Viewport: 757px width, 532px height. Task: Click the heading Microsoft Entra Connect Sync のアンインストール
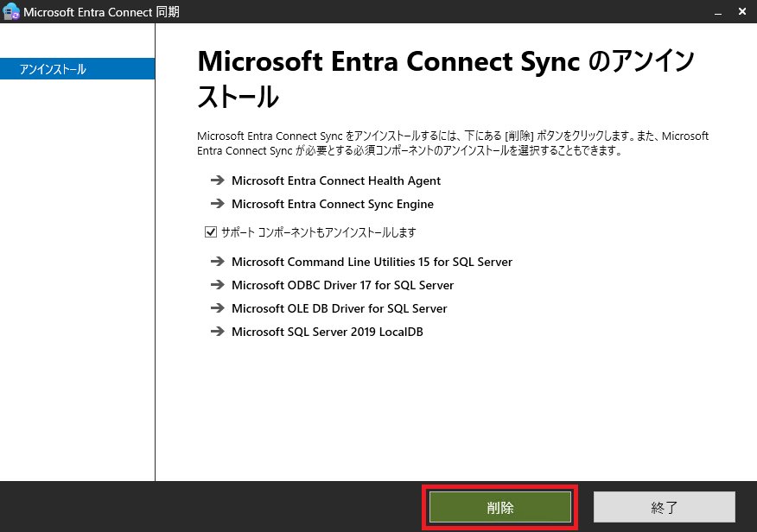click(x=446, y=79)
